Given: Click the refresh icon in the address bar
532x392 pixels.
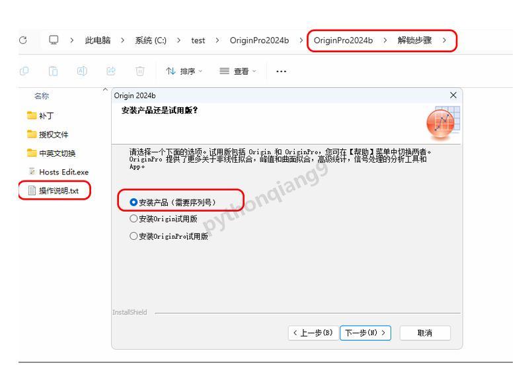Looking at the screenshot, I should pyautogui.click(x=23, y=40).
